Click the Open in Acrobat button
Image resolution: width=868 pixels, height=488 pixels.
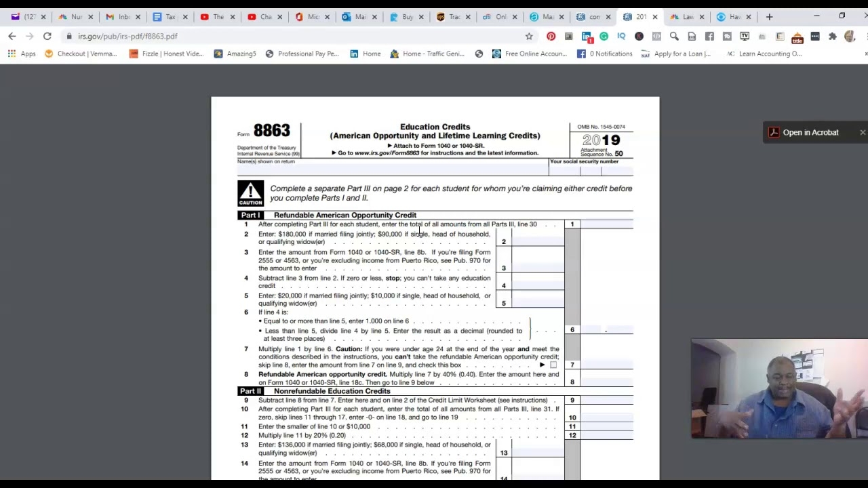[807, 132]
